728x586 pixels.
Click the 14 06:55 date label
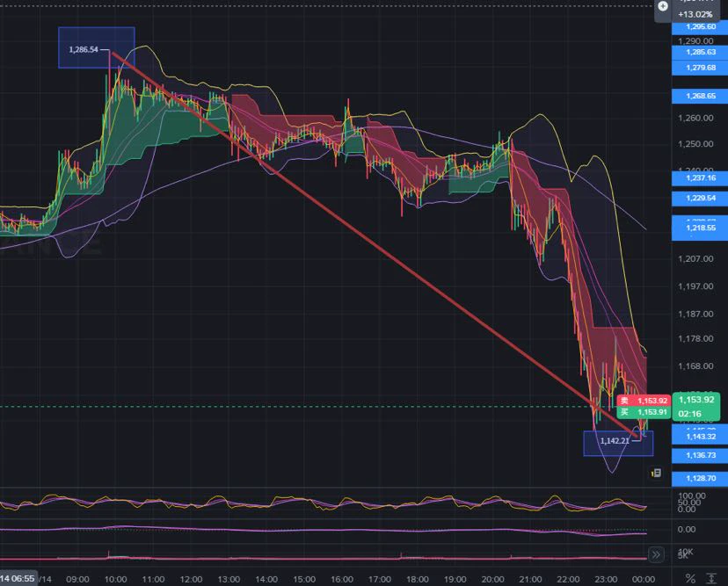[x=18, y=579]
